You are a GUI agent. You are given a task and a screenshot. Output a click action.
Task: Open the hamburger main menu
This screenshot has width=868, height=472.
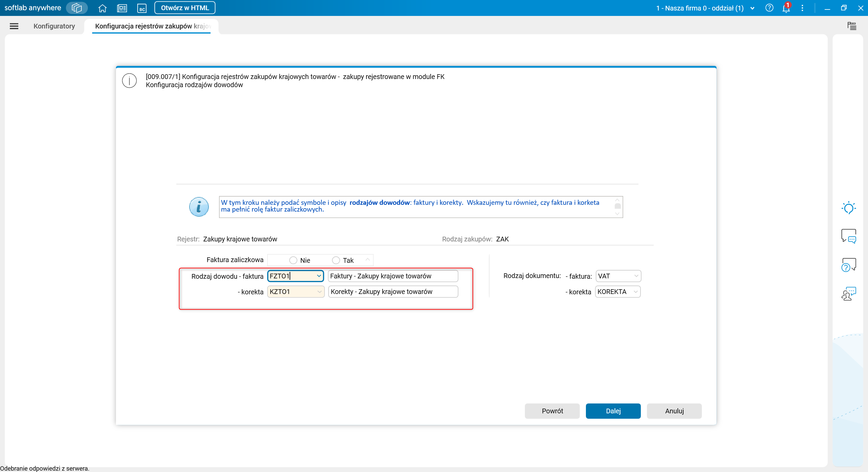click(x=14, y=26)
